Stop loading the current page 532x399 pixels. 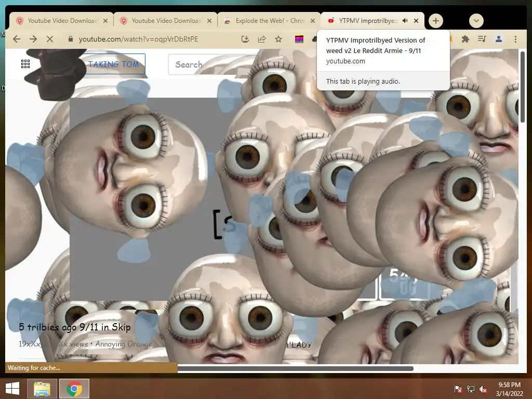pyautogui.click(x=50, y=39)
